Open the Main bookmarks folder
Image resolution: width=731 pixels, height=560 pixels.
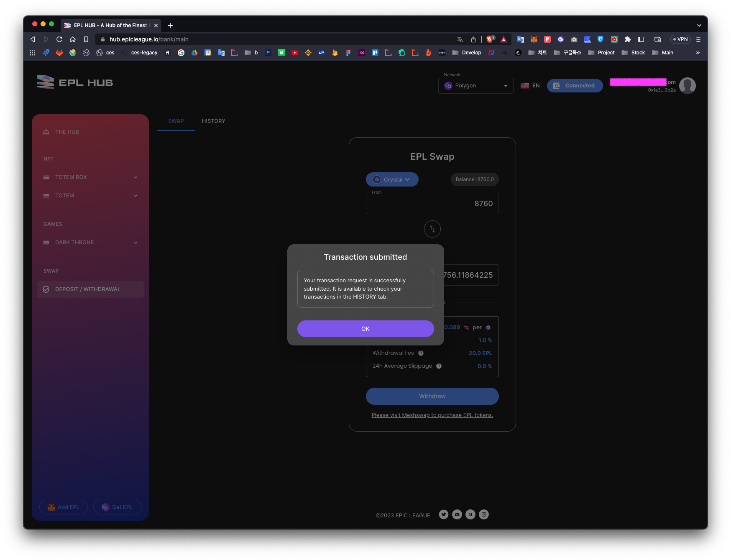point(663,53)
